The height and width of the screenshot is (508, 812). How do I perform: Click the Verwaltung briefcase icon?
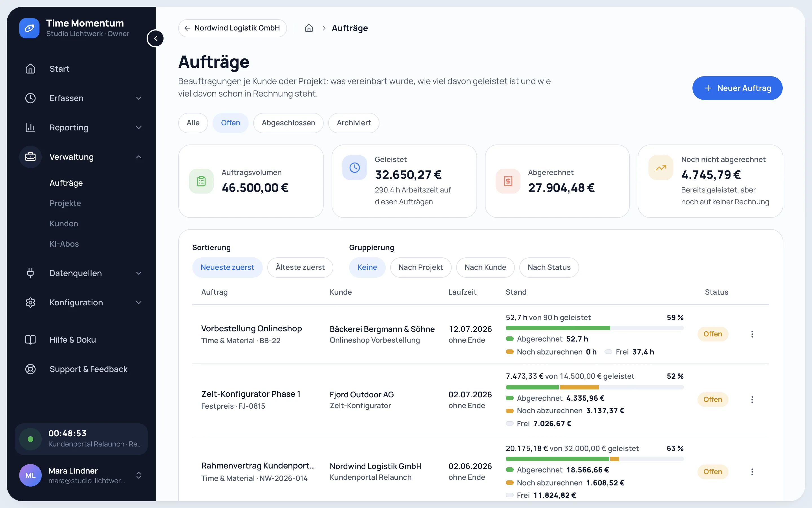pyautogui.click(x=30, y=157)
